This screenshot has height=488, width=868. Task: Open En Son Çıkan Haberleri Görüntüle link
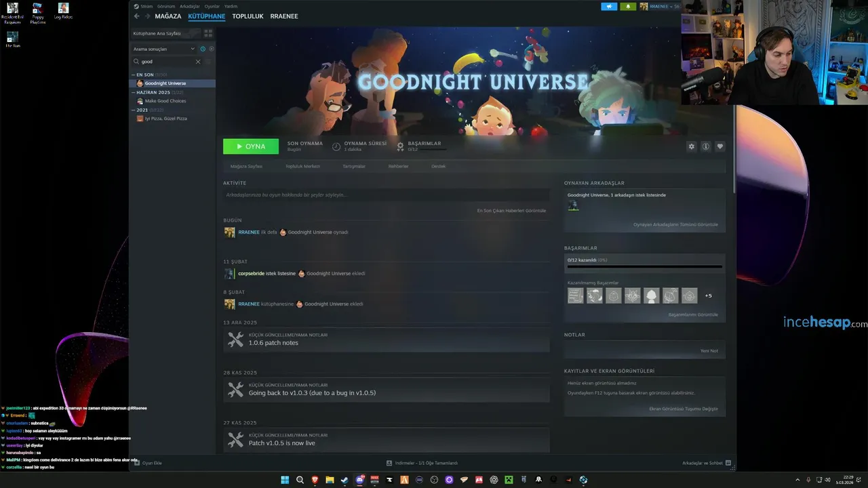click(511, 211)
